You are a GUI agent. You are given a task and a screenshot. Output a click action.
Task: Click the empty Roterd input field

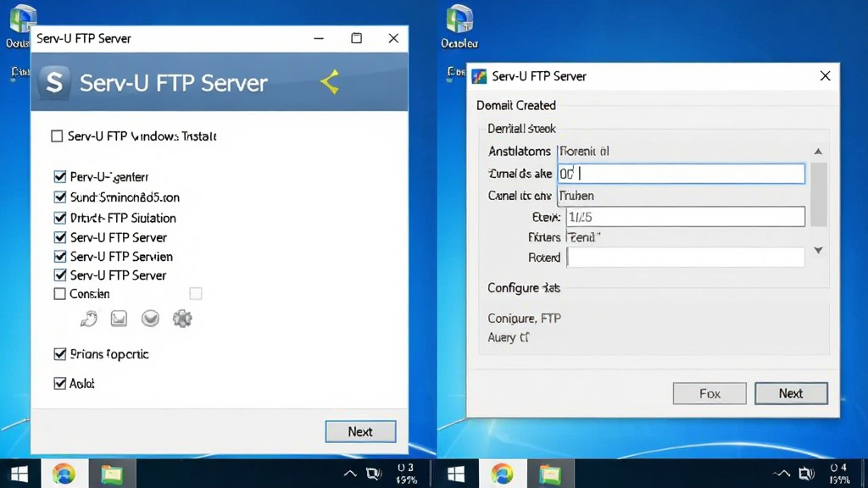pyautogui.click(x=686, y=258)
